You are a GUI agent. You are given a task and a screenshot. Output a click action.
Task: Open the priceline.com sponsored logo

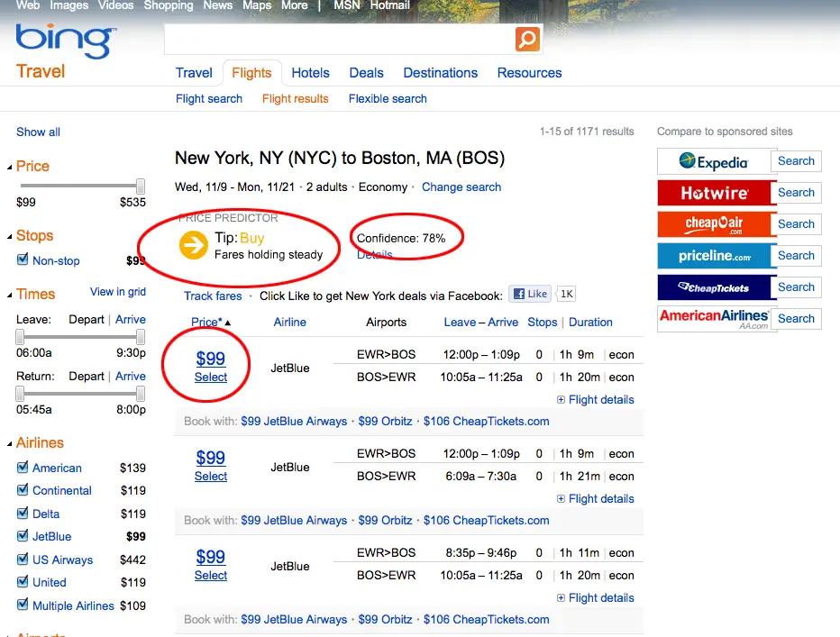[x=714, y=256]
